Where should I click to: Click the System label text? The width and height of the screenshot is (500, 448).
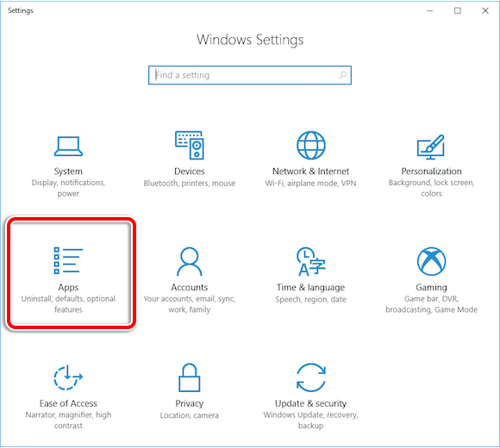pos(68,171)
